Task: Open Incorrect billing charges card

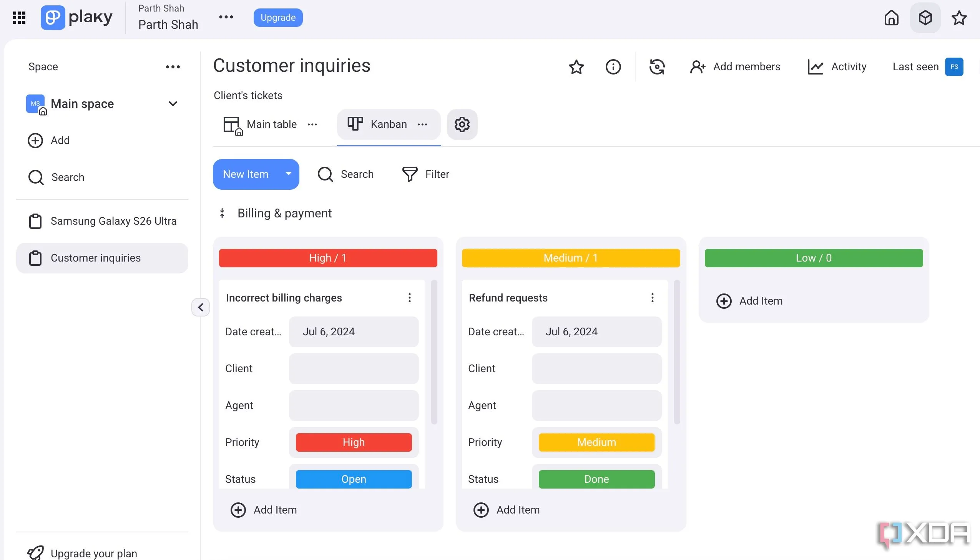Action: click(x=284, y=298)
